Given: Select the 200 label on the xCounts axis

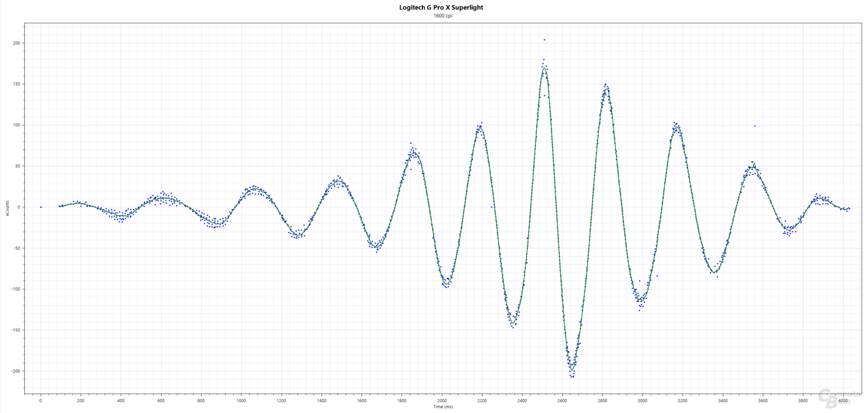Looking at the screenshot, I should click(x=16, y=43).
